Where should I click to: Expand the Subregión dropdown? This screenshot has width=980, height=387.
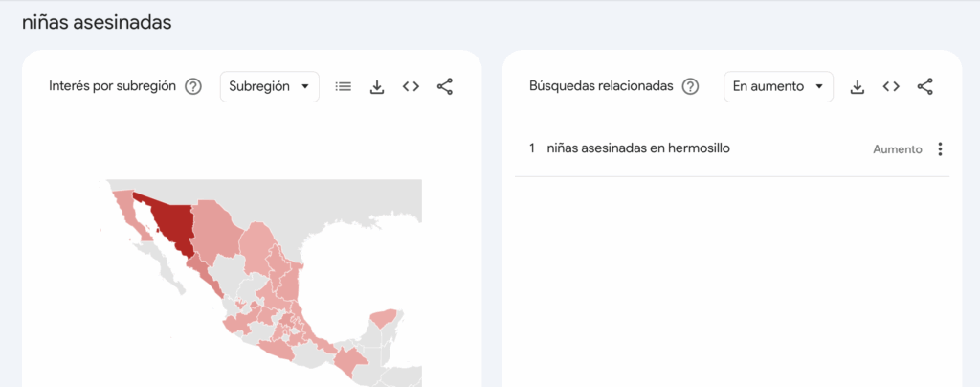[x=270, y=86]
